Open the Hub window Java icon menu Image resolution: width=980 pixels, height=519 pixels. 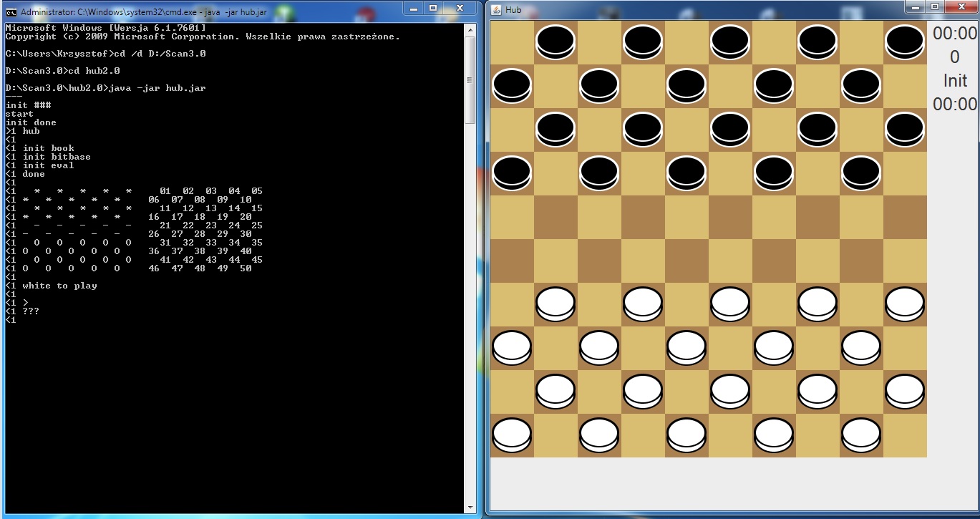coord(496,9)
